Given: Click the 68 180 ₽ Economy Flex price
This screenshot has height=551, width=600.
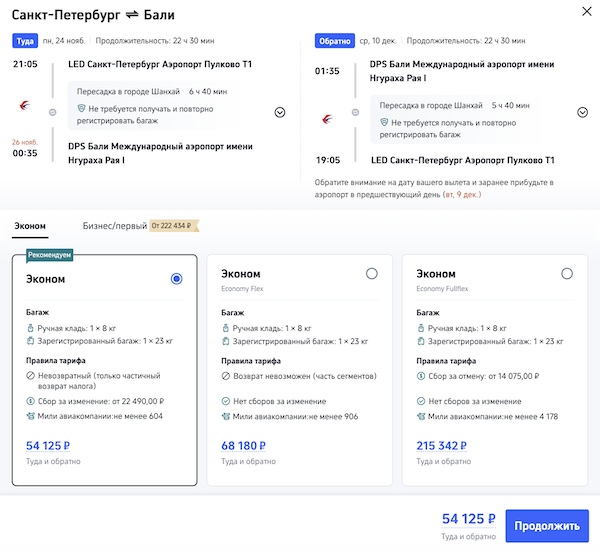Looking at the screenshot, I should point(243,445).
